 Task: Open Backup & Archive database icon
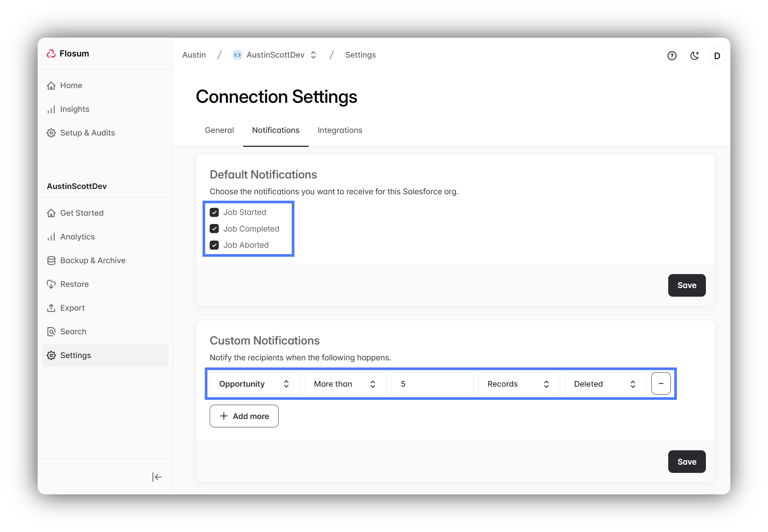pos(51,261)
